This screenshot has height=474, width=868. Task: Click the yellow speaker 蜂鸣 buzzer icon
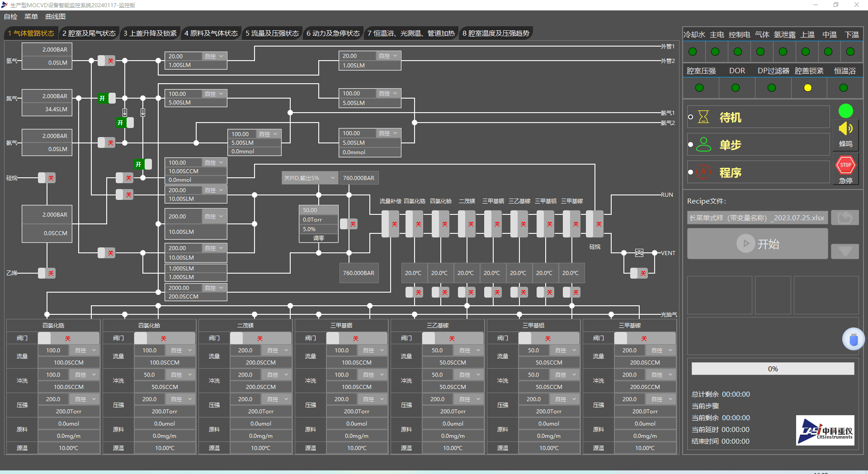point(845,129)
